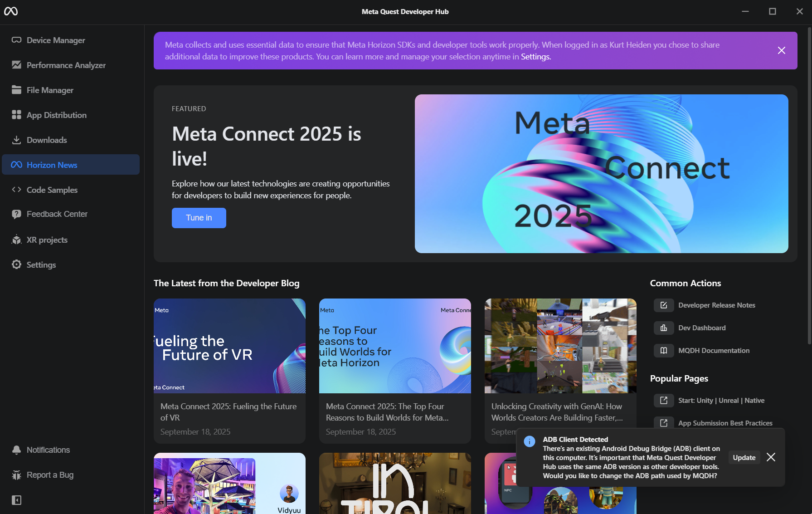Screen dimensions: 812x514
Task: Click the Feedback Center chat icon
Action: [17, 214]
